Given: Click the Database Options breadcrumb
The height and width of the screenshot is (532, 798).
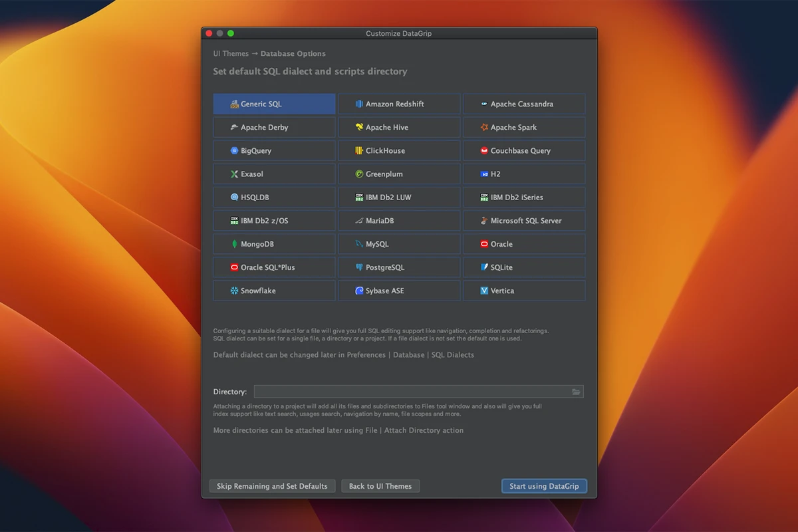Looking at the screenshot, I should 293,53.
